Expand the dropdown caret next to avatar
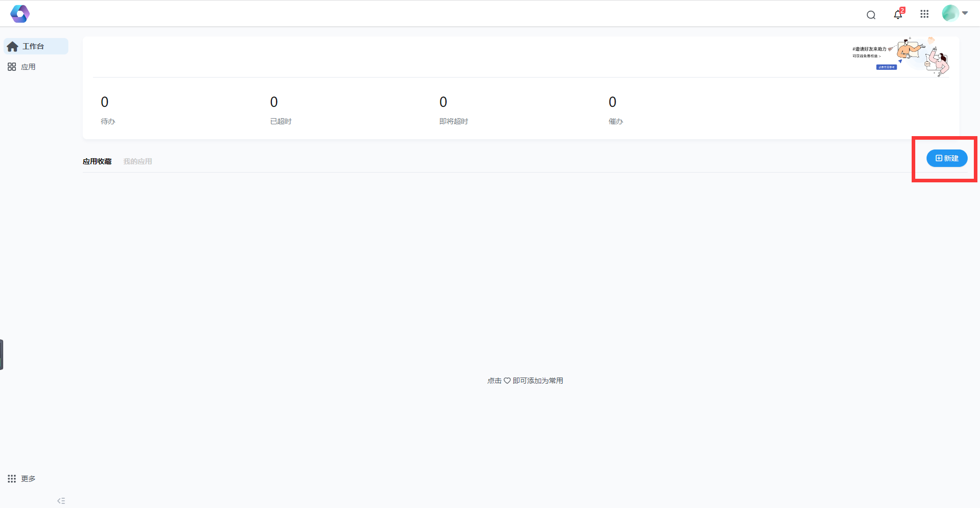 click(x=965, y=13)
